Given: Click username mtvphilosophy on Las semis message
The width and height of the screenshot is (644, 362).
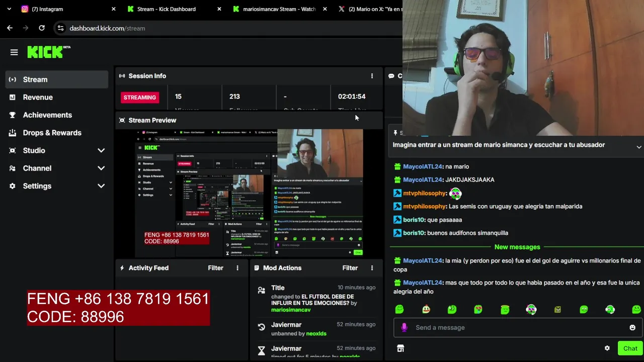Looking at the screenshot, I should (x=424, y=206).
